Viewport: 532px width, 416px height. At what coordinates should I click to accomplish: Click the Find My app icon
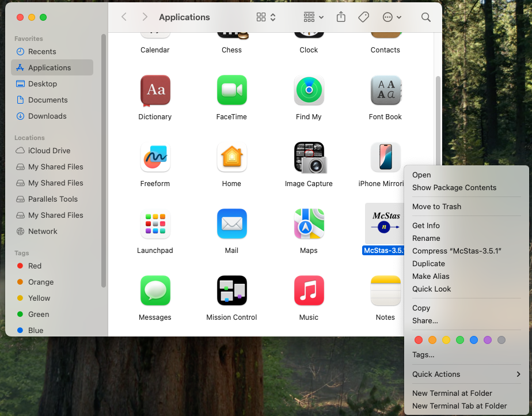(x=309, y=90)
